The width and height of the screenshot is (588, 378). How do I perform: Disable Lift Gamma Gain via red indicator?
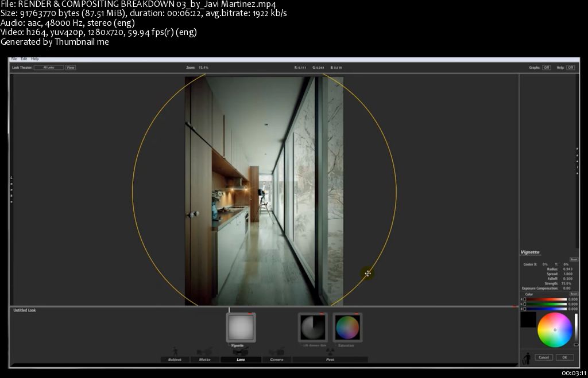coord(322,314)
